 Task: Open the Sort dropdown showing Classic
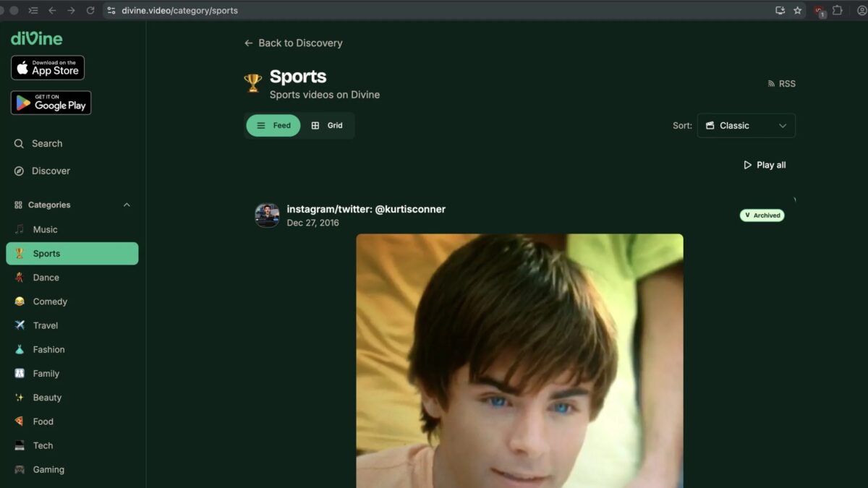tap(746, 126)
